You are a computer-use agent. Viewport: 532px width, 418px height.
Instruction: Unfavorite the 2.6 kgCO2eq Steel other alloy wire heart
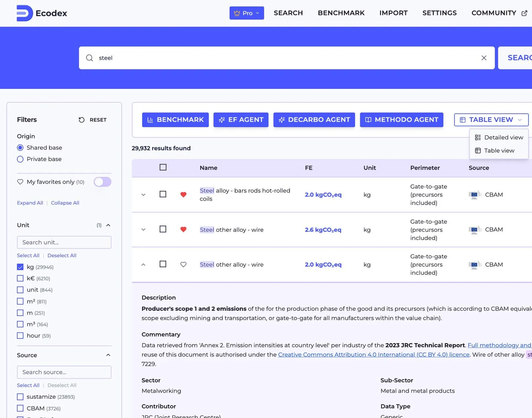coord(183,229)
